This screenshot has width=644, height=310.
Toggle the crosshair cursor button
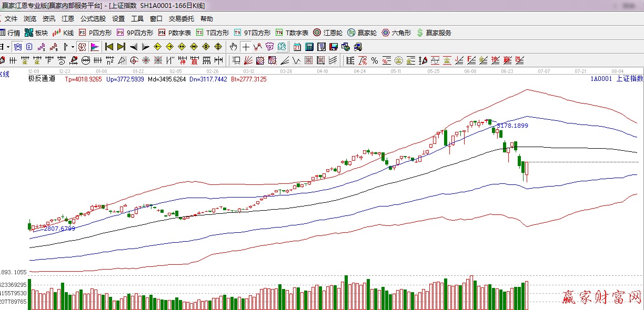[246, 47]
